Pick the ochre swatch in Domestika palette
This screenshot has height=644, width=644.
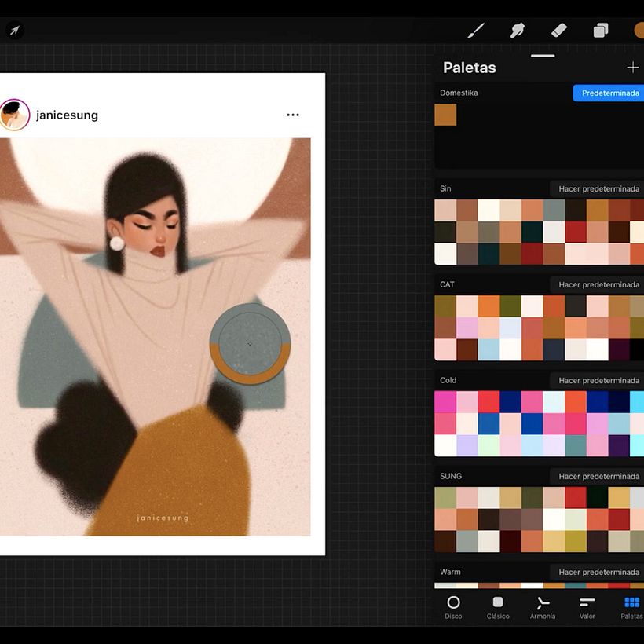[x=445, y=115]
